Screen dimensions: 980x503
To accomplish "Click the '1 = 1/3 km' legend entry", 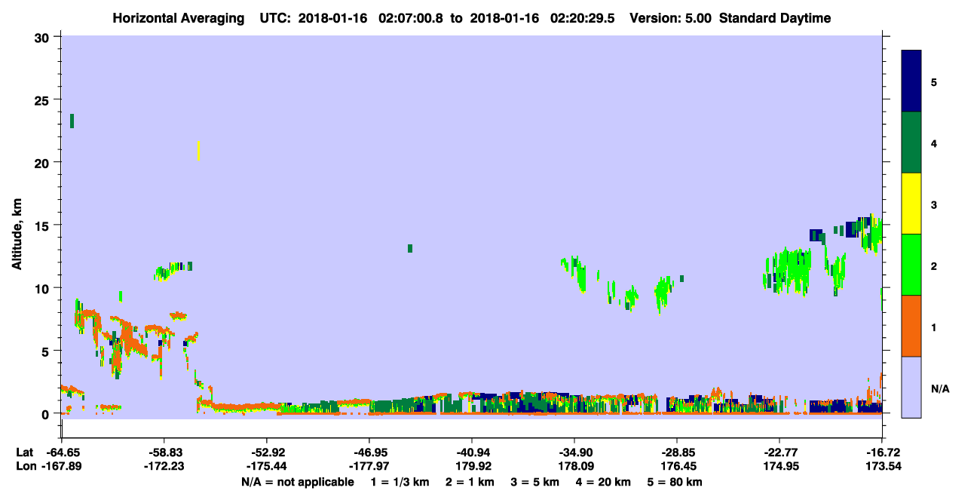I will [x=401, y=482].
